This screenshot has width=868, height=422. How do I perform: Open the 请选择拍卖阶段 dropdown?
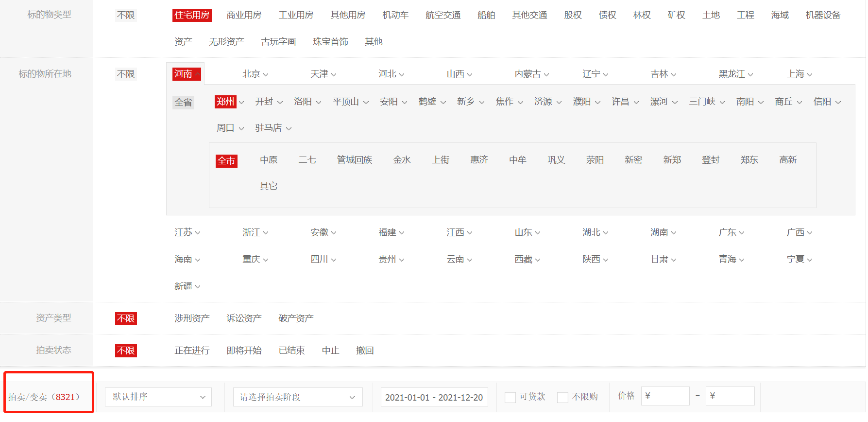[x=297, y=397]
